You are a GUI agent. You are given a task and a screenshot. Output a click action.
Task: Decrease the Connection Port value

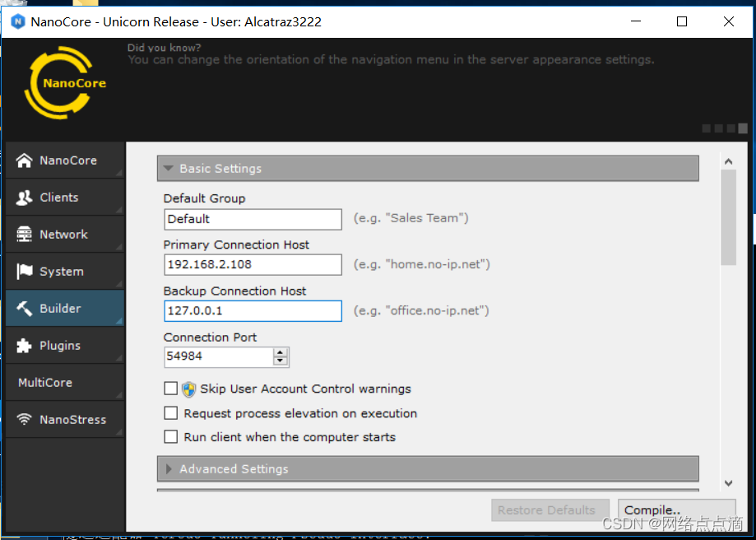[281, 361]
